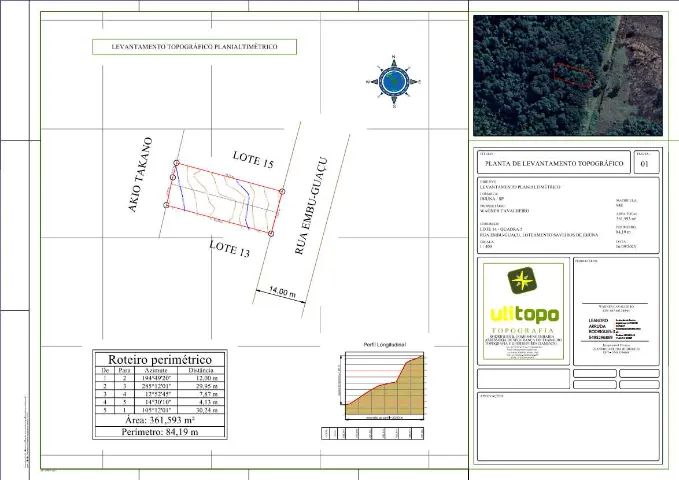Click the 'Área: 361,593 m²' row

tap(160, 420)
